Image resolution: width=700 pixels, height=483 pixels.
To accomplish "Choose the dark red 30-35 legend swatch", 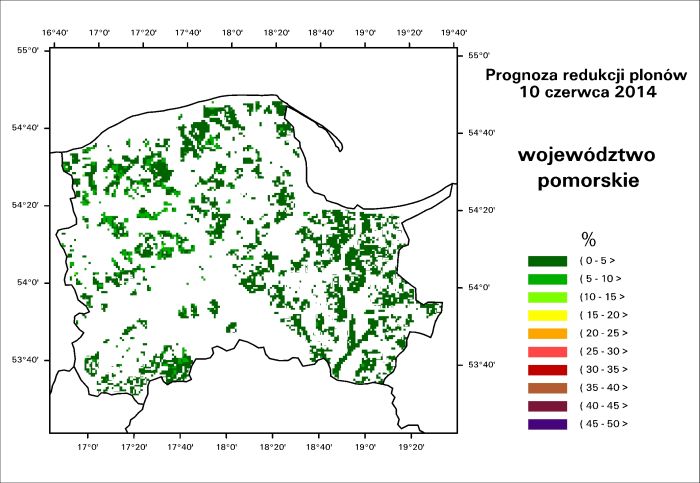I will 546,369.
